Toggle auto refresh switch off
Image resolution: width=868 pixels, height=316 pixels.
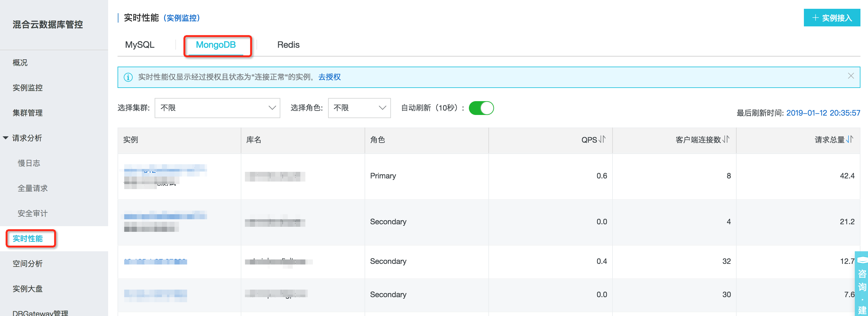click(x=481, y=108)
